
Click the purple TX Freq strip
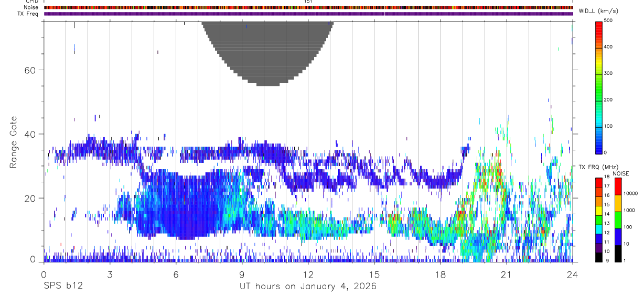(308, 14)
